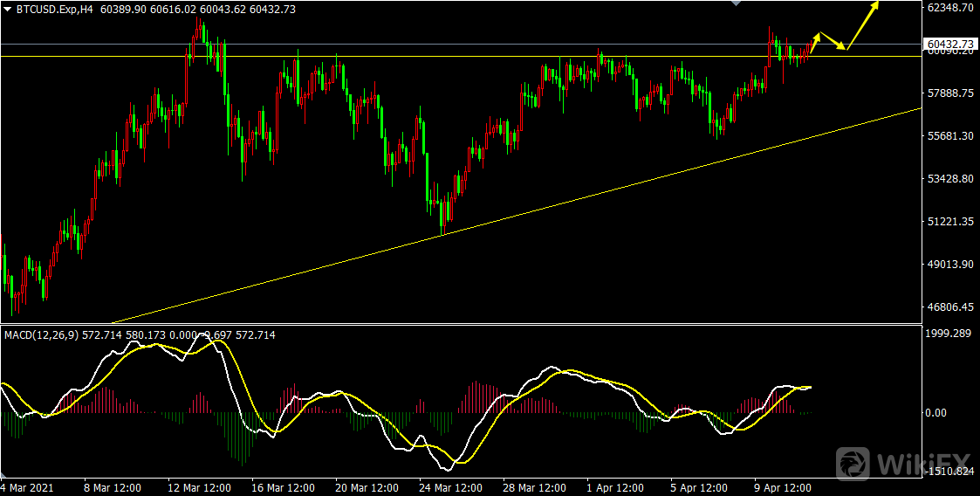980x496 pixels.
Task: Click the 24 Mar 12:00 time label
Action: click(x=450, y=487)
